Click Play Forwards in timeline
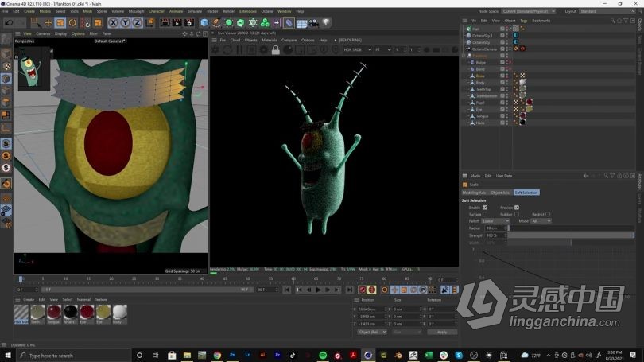 pyautogui.click(x=318, y=290)
